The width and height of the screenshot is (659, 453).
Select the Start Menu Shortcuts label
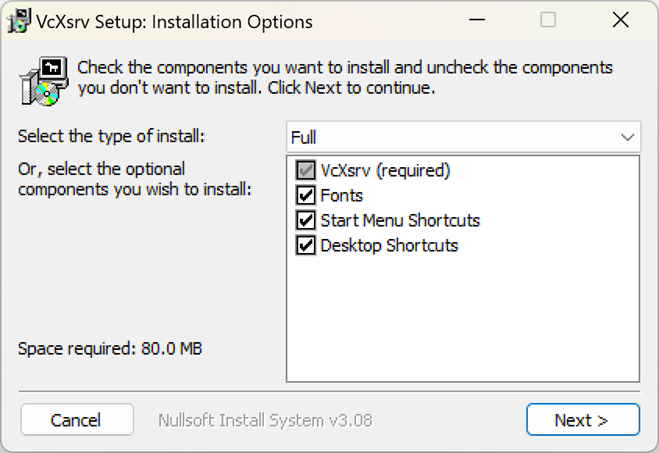point(400,221)
